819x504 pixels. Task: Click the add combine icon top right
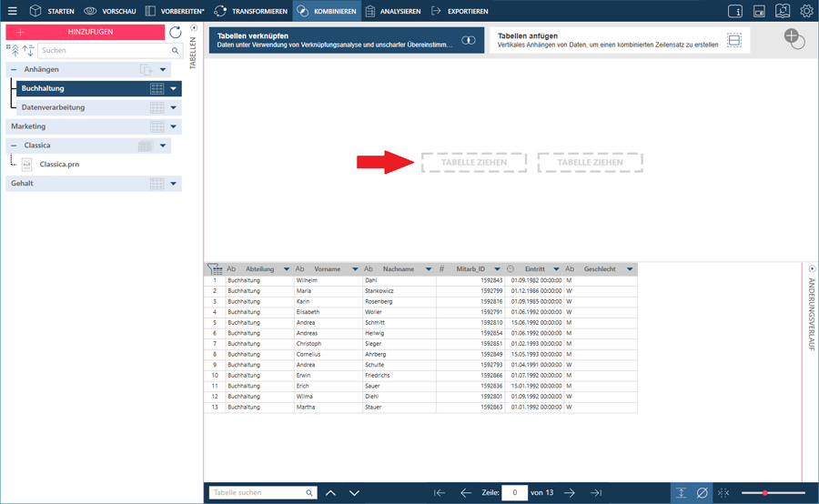[x=794, y=38]
